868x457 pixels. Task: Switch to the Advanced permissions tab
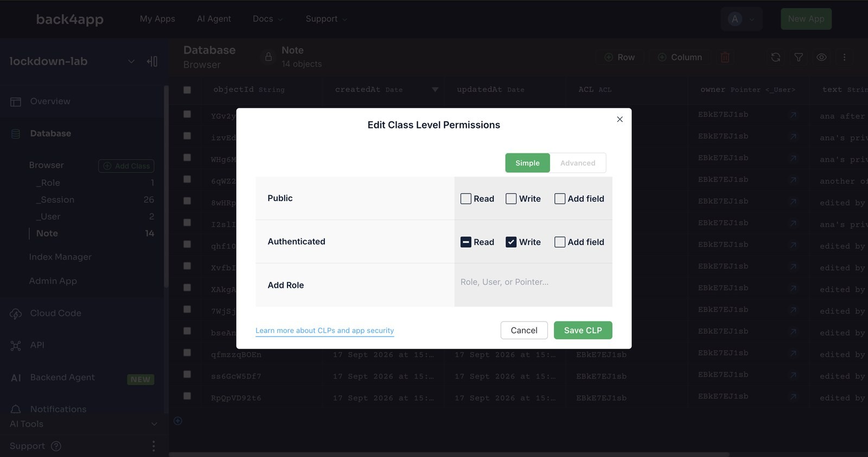click(578, 163)
